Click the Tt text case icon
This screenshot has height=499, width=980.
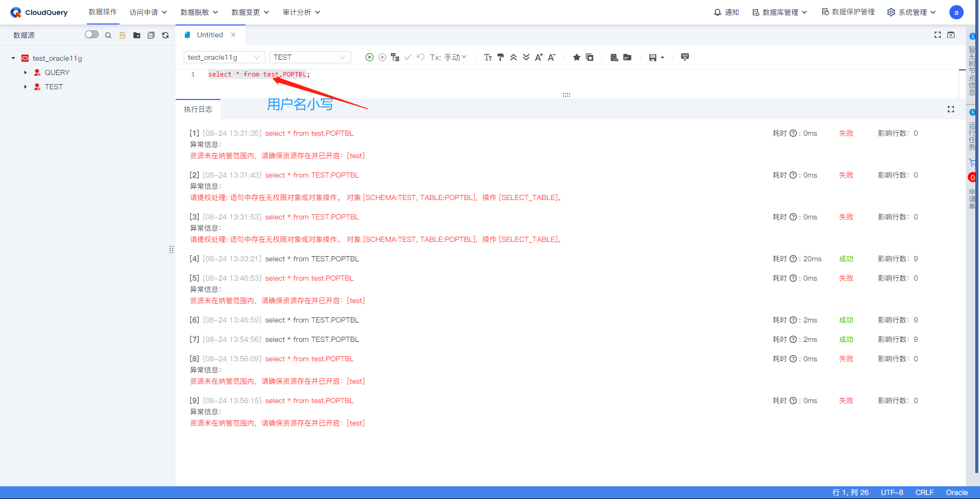coord(488,57)
